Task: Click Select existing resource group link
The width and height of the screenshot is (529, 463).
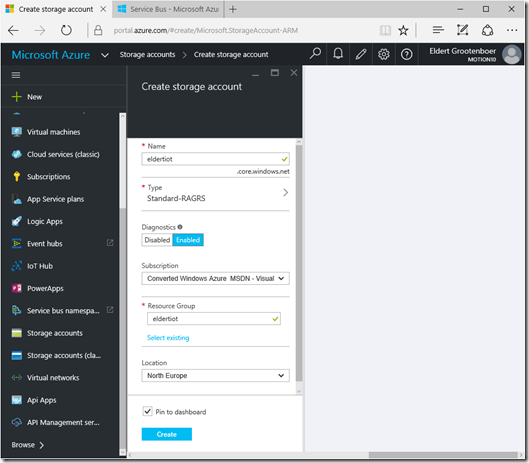Action: [168, 337]
